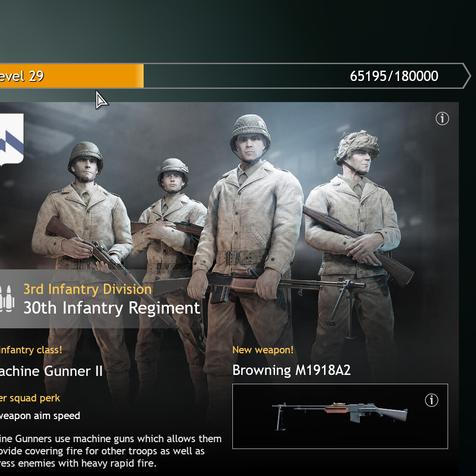
Task: Click the 3rd Infantry Division shield emblem
Action: (x=12, y=140)
